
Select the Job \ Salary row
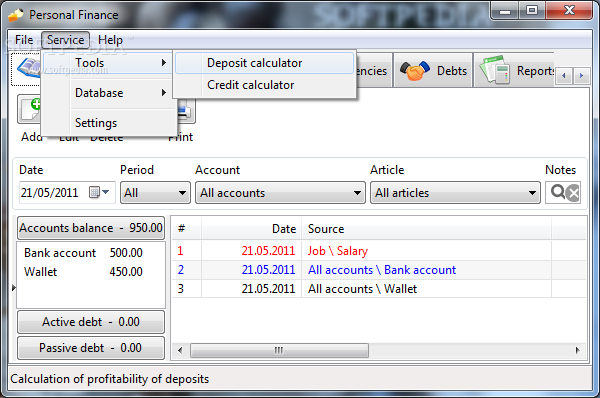point(379,251)
